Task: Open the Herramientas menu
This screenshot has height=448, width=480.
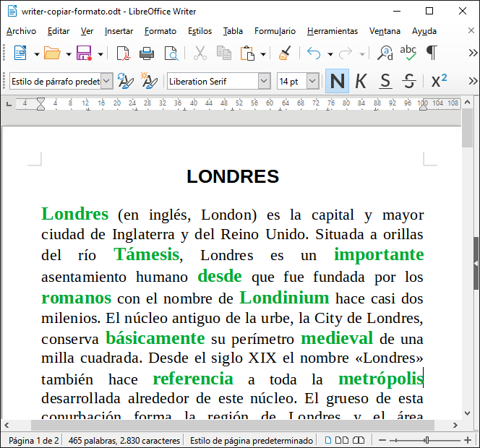Action: 333,31
